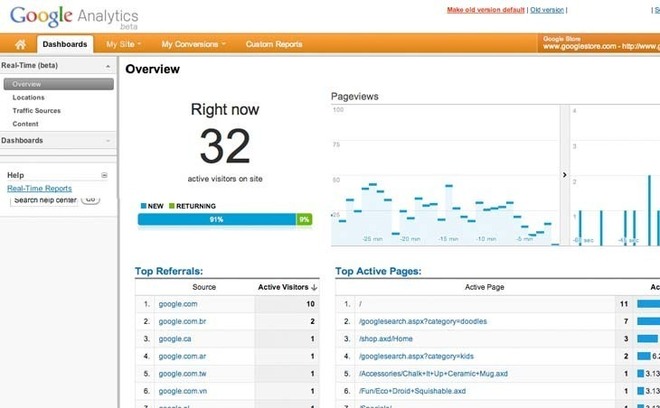Click the pageviews chart divider arrow
The width and height of the screenshot is (660, 408).
(564, 175)
